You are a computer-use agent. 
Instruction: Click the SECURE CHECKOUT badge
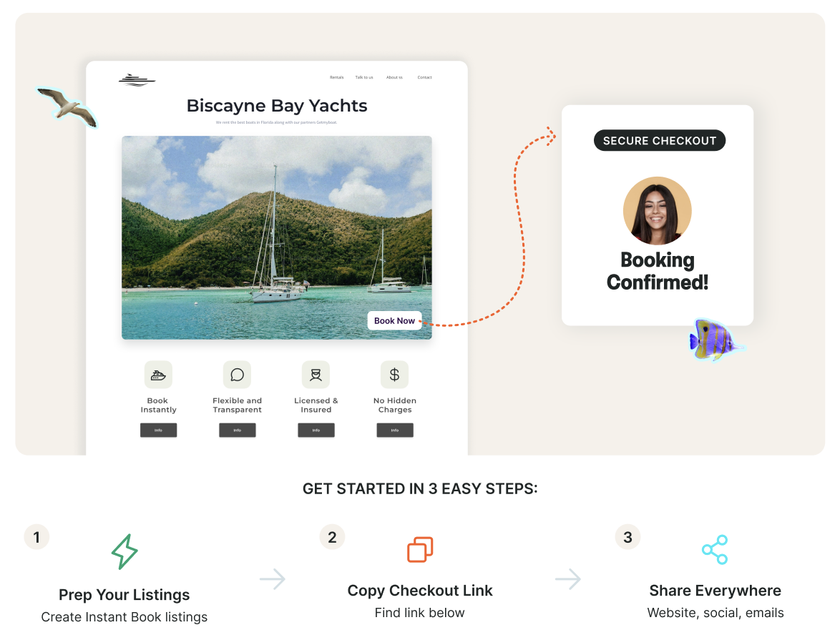[660, 140]
